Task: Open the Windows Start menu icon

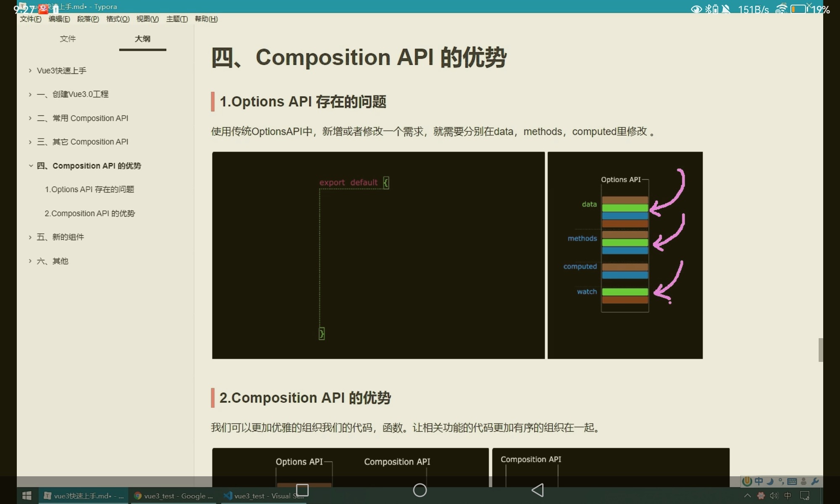Action: [x=27, y=496]
